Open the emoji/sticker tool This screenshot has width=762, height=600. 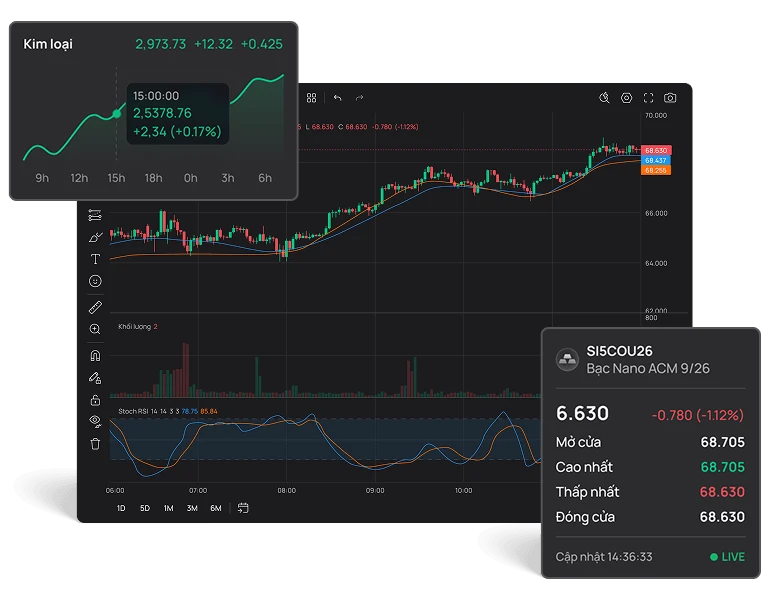click(x=95, y=281)
